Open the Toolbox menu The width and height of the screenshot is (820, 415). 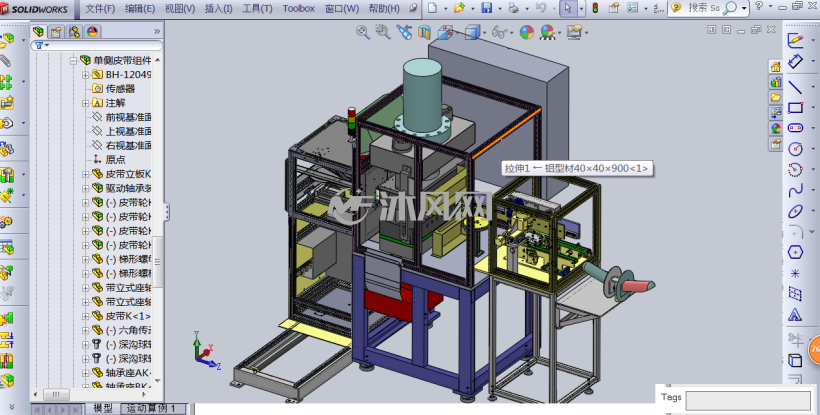click(x=299, y=8)
